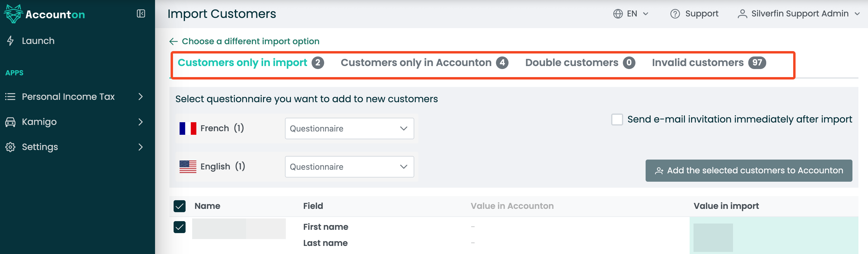Collapse the sidebar with the panel icon

(x=141, y=13)
